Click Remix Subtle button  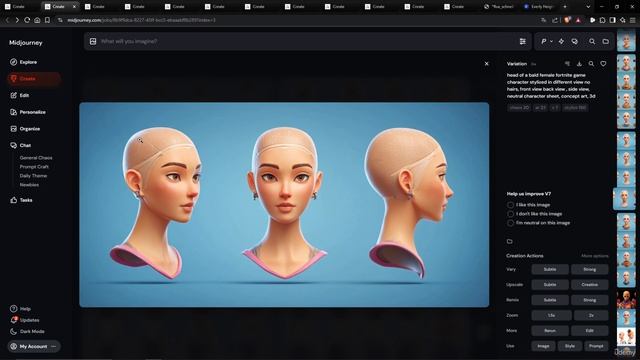[550, 300]
